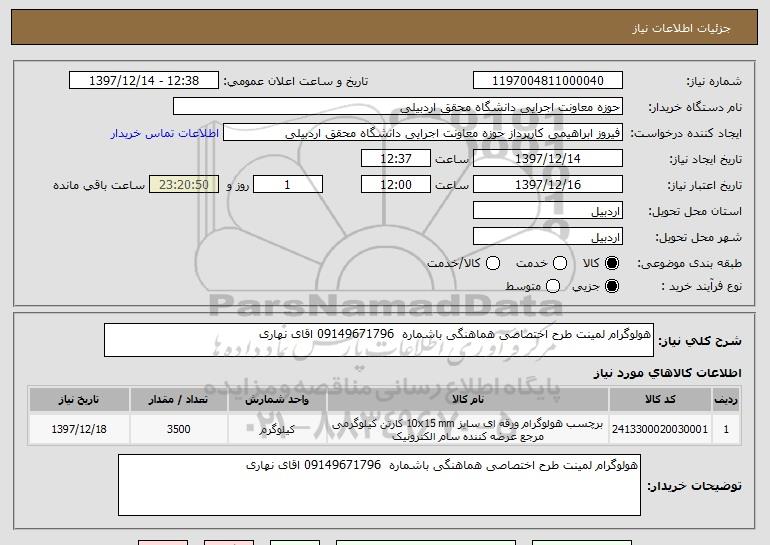770x545 pixels.
Task: Click the label ساعت باقی مانده
Action: [99, 185]
